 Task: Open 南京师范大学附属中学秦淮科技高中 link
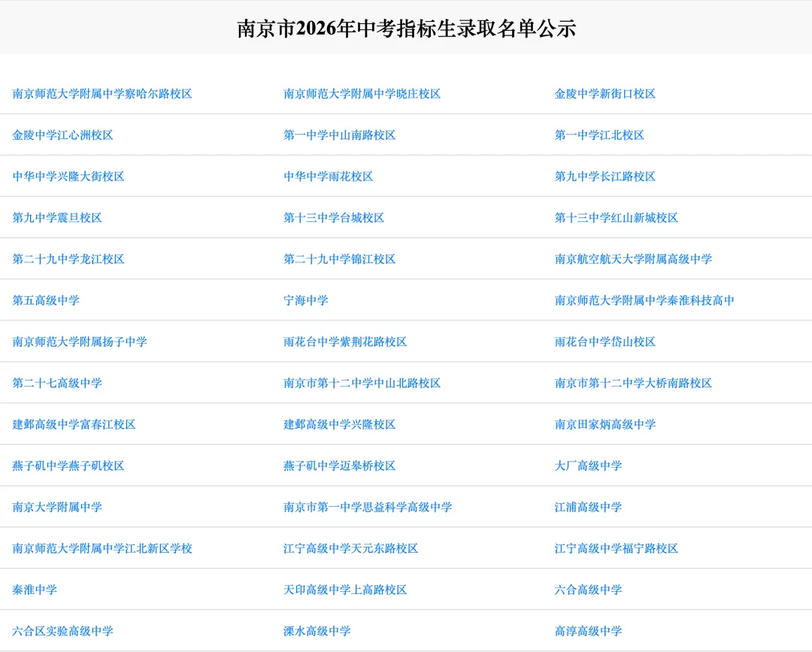[x=644, y=300]
